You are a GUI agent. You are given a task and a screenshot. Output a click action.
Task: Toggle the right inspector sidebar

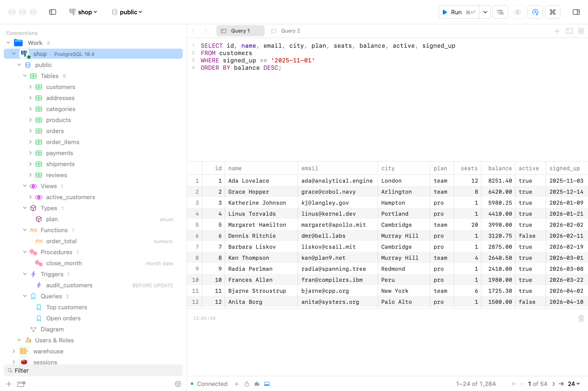click(576, 12)
